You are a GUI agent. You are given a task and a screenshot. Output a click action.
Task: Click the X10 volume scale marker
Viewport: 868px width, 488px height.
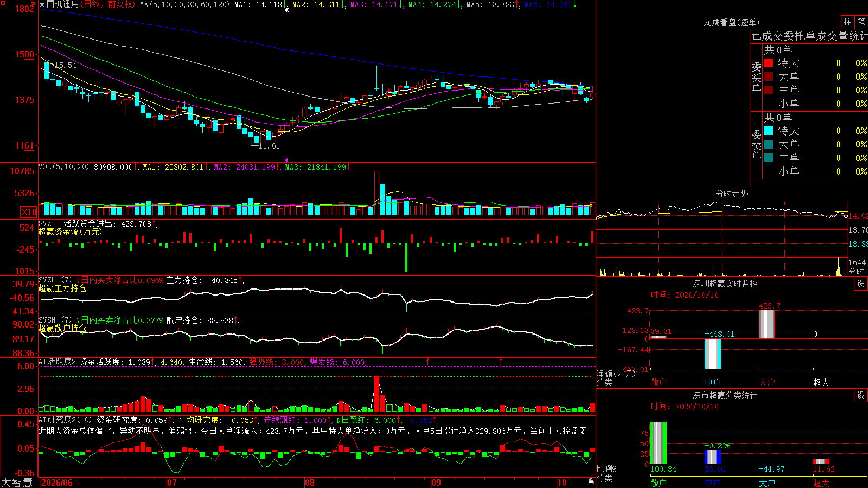tap(29, 212)
